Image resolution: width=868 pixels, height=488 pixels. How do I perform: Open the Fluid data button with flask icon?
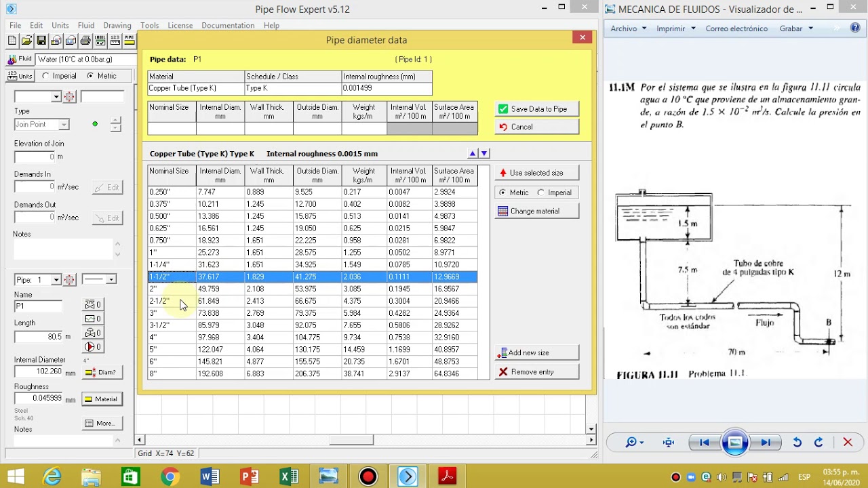(x=19, y=59)
